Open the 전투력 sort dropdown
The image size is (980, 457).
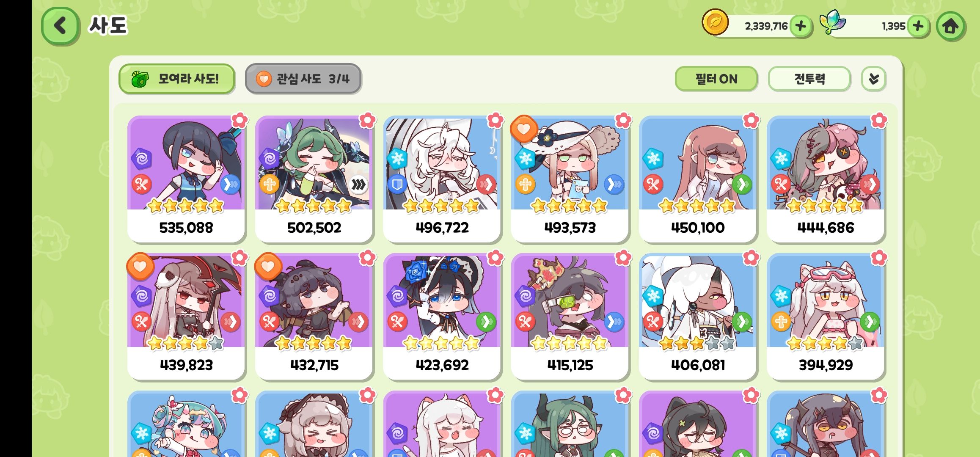coord(809,79)
